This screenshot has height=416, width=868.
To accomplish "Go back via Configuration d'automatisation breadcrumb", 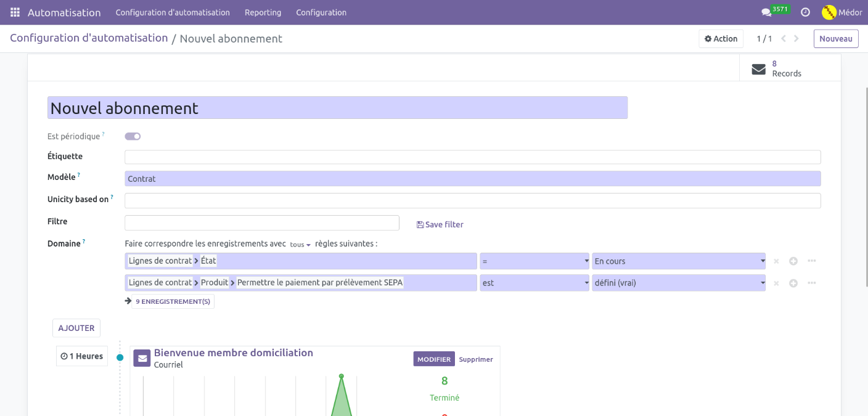I will [89, 38].
